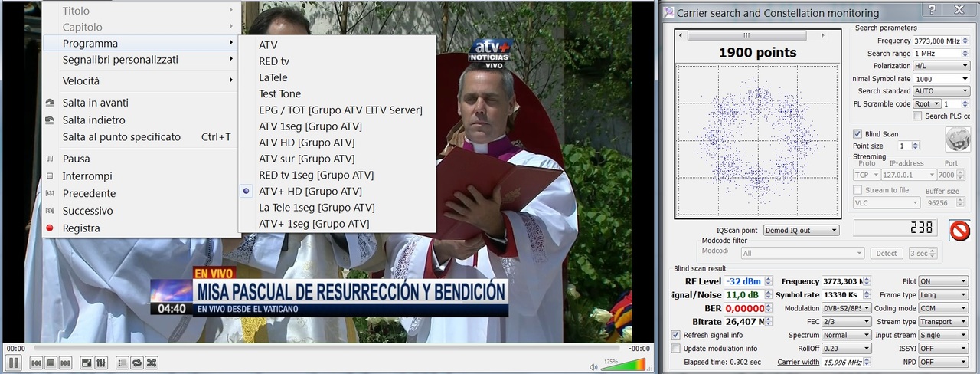
Task: Click VLC previous track button in toolbar
Action: coord(36,363)
